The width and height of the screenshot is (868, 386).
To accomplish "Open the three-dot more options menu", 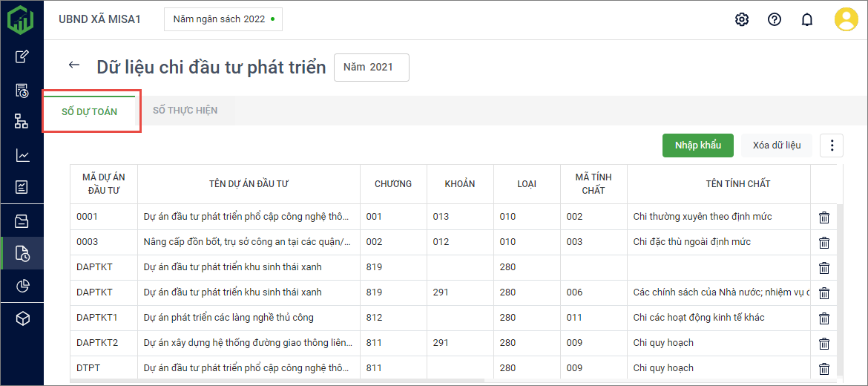I will pos(831,145).
